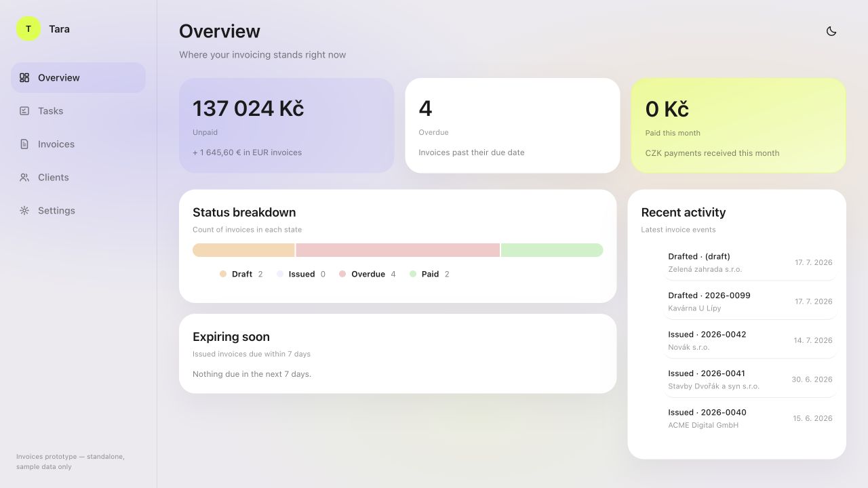Click "Nothing due in the next 7 days."
The width and height of the screenshot is (868, 488).
(x=252, y=374)
